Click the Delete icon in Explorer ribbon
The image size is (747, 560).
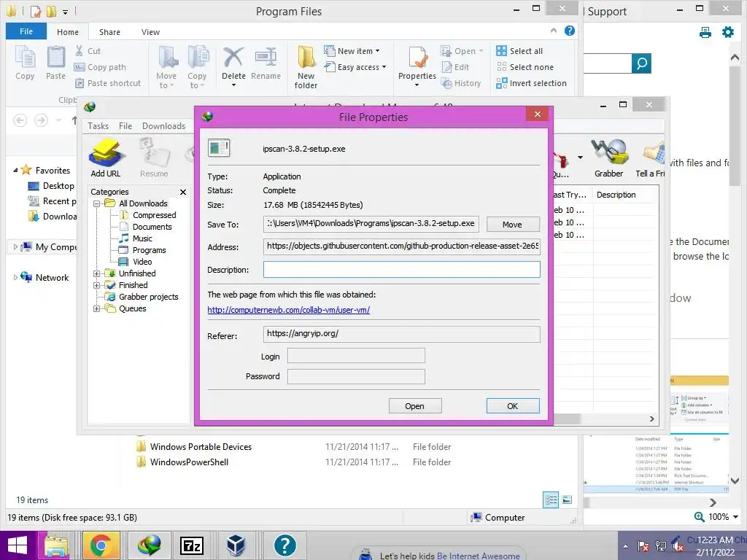coord(233,66)
